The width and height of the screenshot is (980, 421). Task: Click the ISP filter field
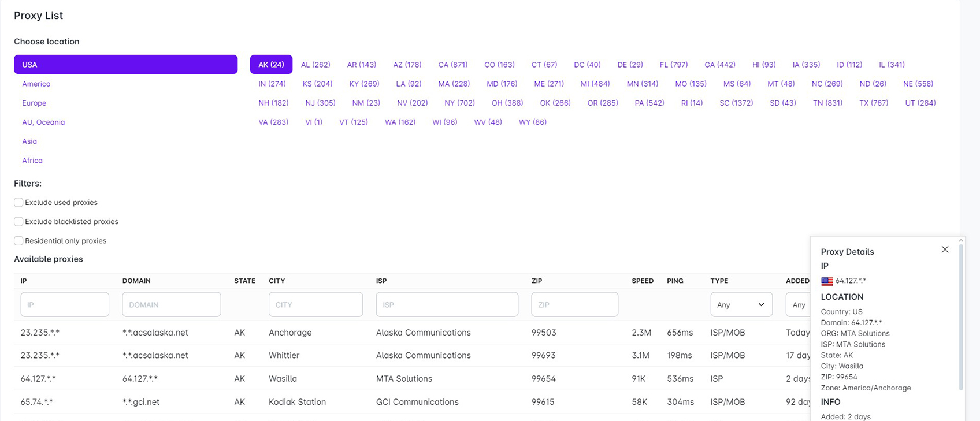447,304
